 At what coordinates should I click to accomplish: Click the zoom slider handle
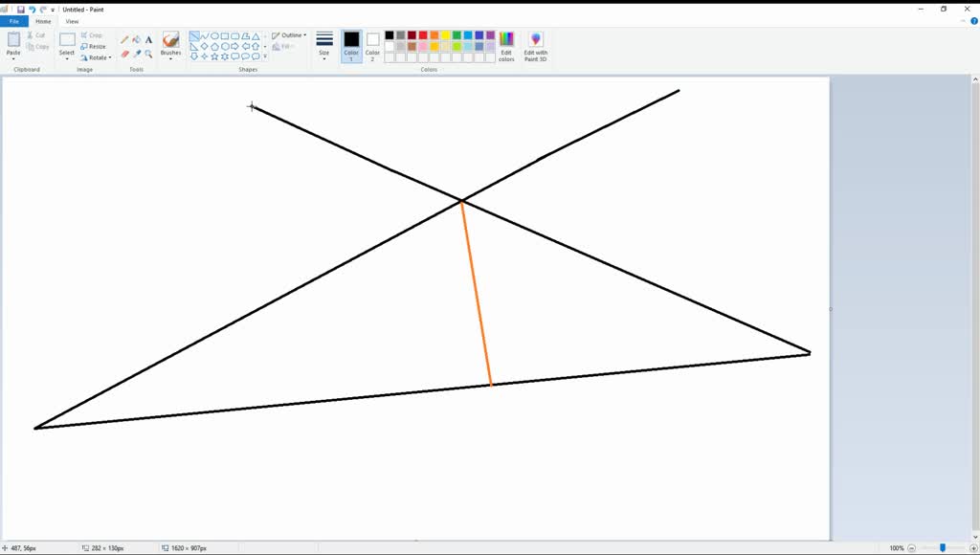pos(943,548)
